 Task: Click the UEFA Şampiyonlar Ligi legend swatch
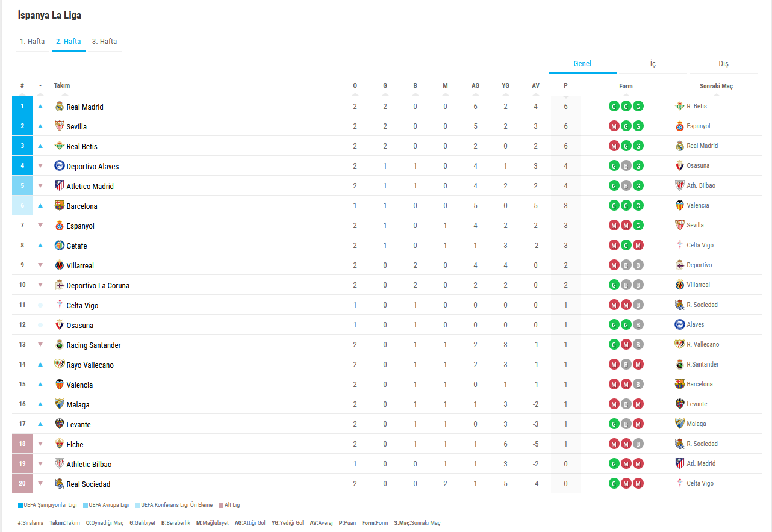[x=20, y=506]
